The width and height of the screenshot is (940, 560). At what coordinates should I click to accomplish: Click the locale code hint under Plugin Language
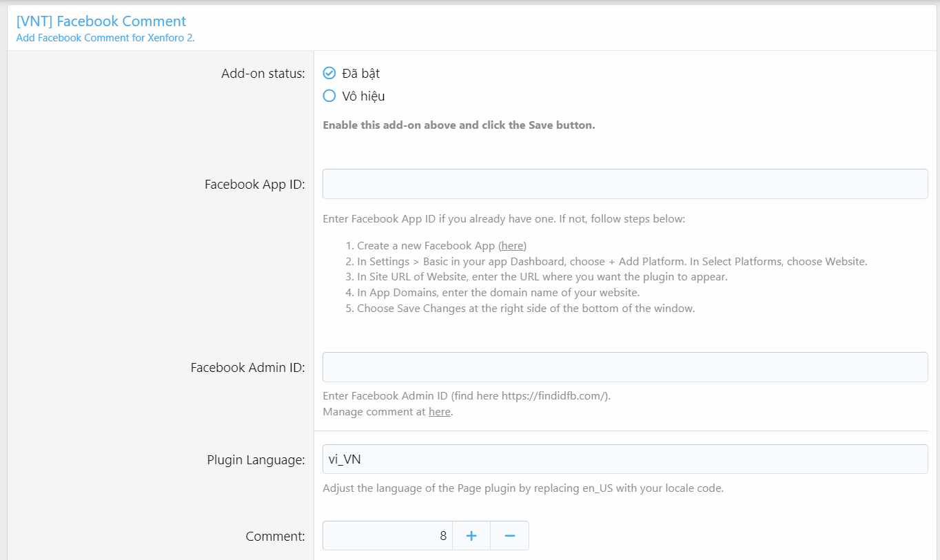click(x=522, y=488)
